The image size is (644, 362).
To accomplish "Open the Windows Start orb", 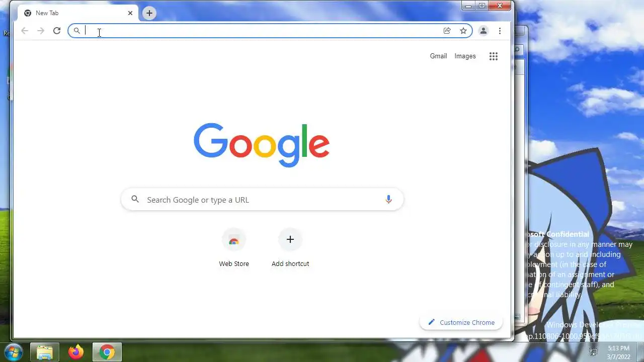I will coord(13,352).
